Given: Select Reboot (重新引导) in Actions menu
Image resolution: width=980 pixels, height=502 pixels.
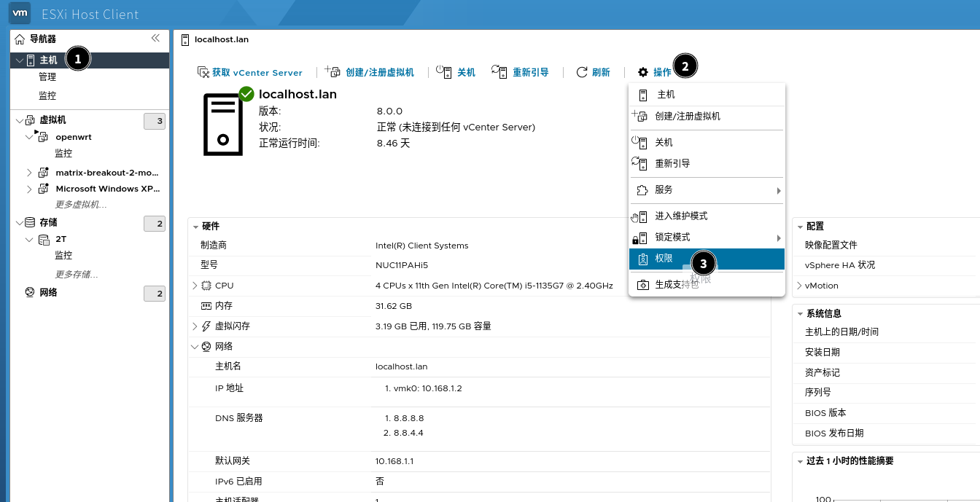Looking at the screenshot, I should coord(707,164).
